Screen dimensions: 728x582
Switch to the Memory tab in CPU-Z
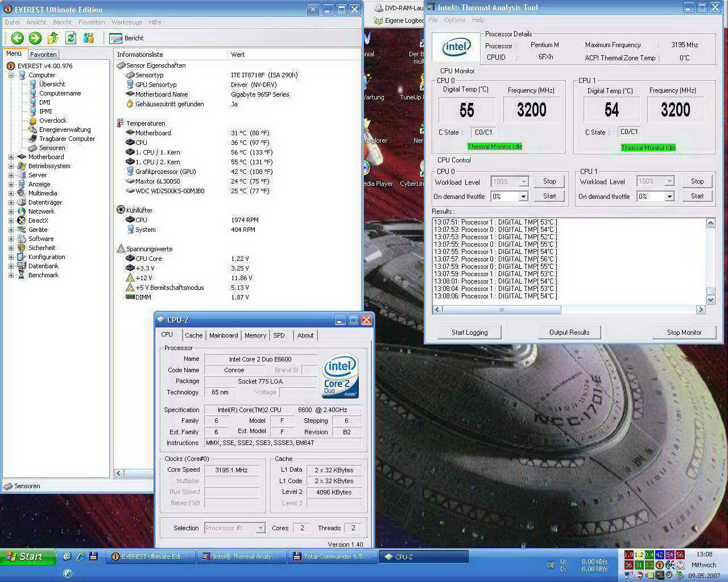coord(255,335)
